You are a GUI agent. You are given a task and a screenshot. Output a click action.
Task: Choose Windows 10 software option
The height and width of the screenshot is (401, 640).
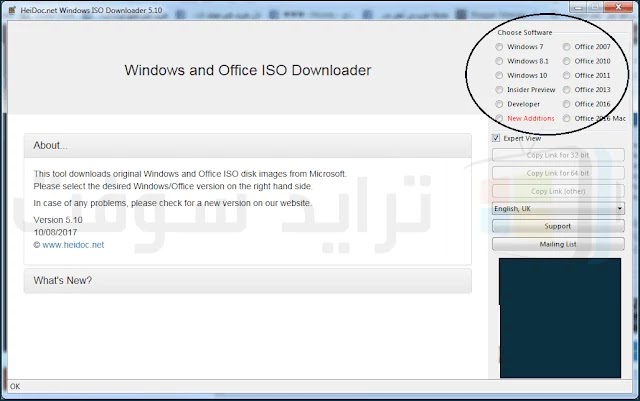coord(499,76)
